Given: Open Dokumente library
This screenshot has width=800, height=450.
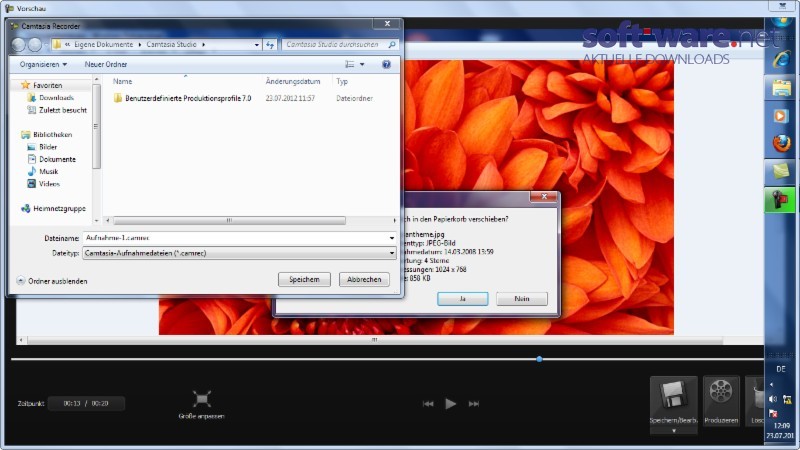Looking at the screenshot, I should [57, 159].
